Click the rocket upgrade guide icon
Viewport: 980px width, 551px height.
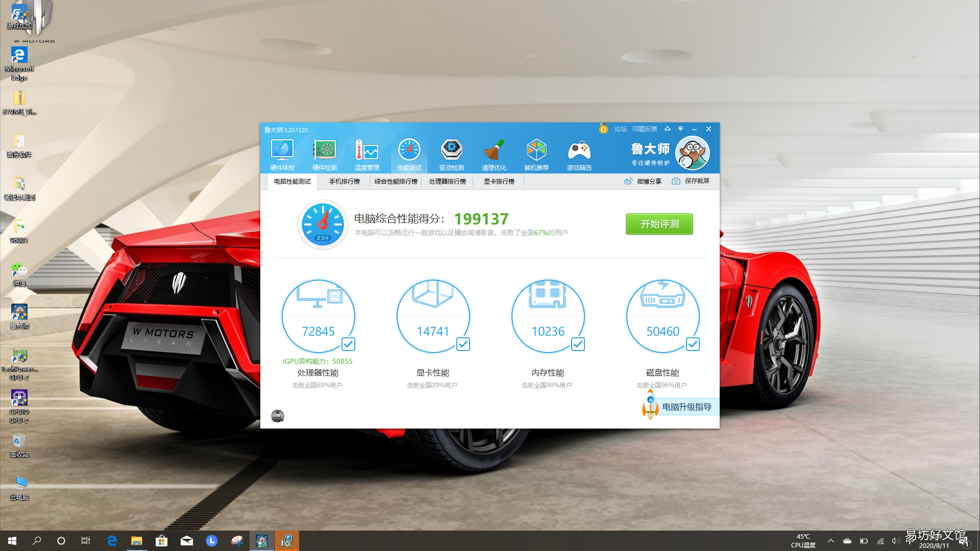[x=650, y=406]
